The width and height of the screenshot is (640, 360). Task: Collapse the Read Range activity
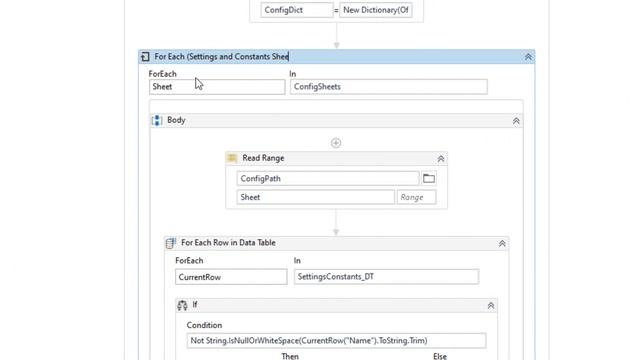440,159
